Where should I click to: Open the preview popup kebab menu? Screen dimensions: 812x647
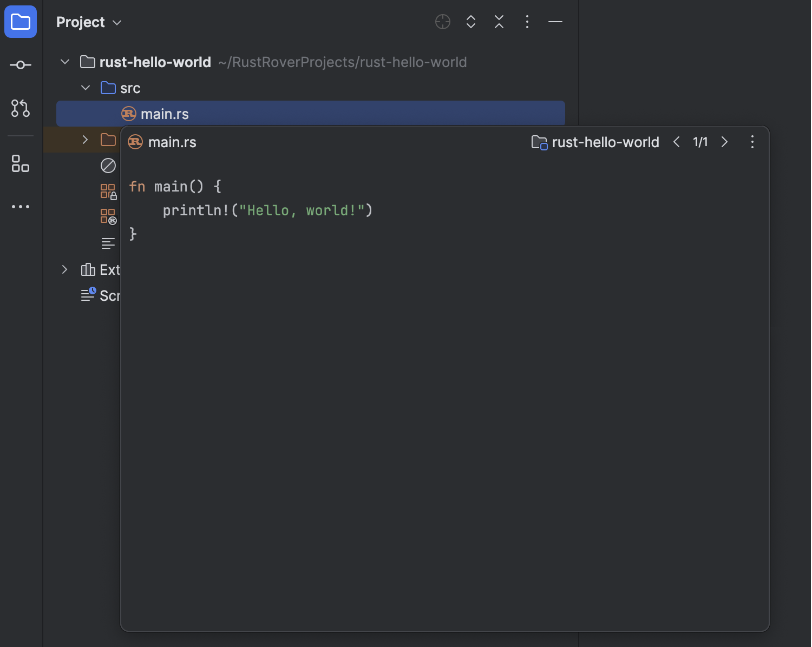coord(752,142)
